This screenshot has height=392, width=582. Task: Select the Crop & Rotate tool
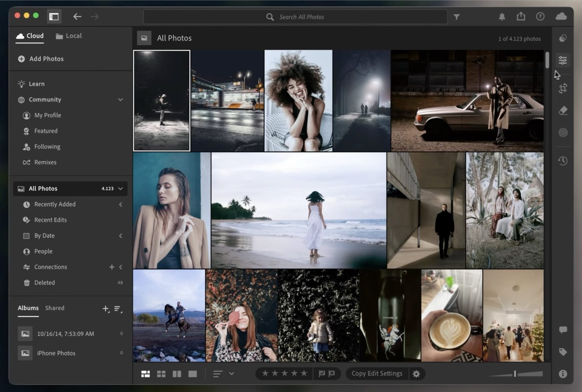[x=563, y=89]
